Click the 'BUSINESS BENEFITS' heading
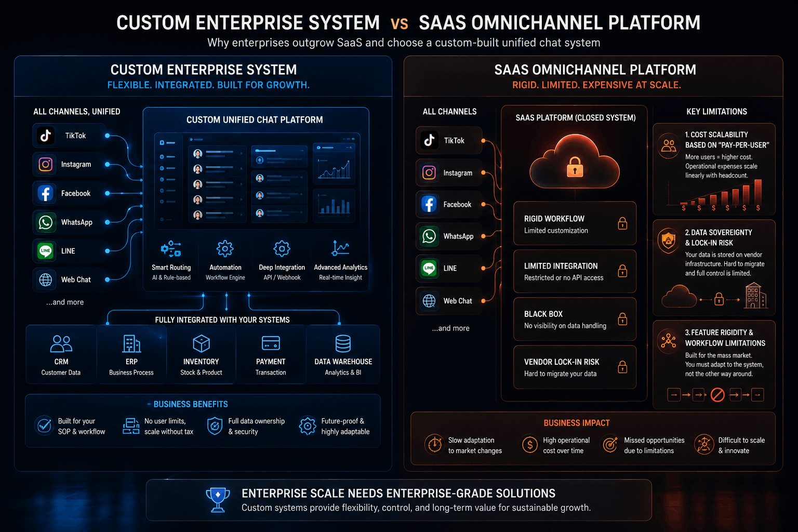Viewport: 798px width, 532px height. coord(191,404)
